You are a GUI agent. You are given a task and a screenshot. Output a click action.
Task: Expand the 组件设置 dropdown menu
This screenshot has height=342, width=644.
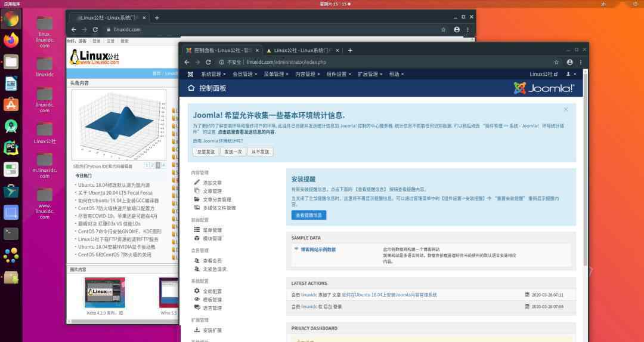pyautogui.click(x=339, y=74)
